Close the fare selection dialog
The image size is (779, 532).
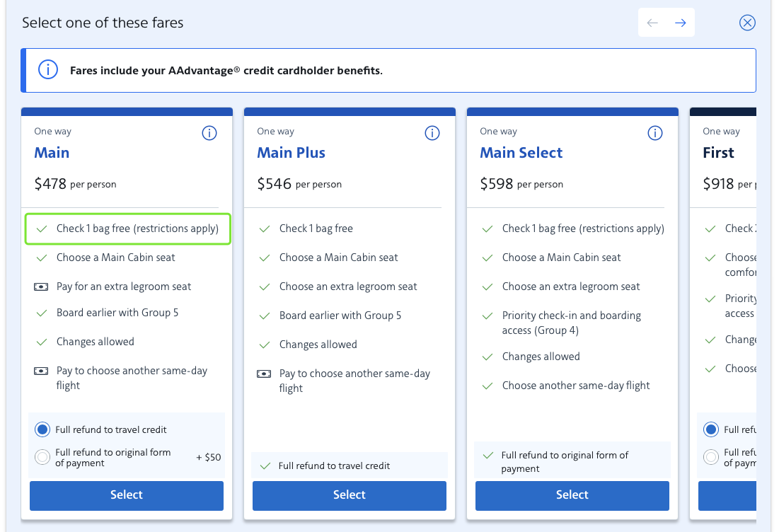tap(747, 23)
